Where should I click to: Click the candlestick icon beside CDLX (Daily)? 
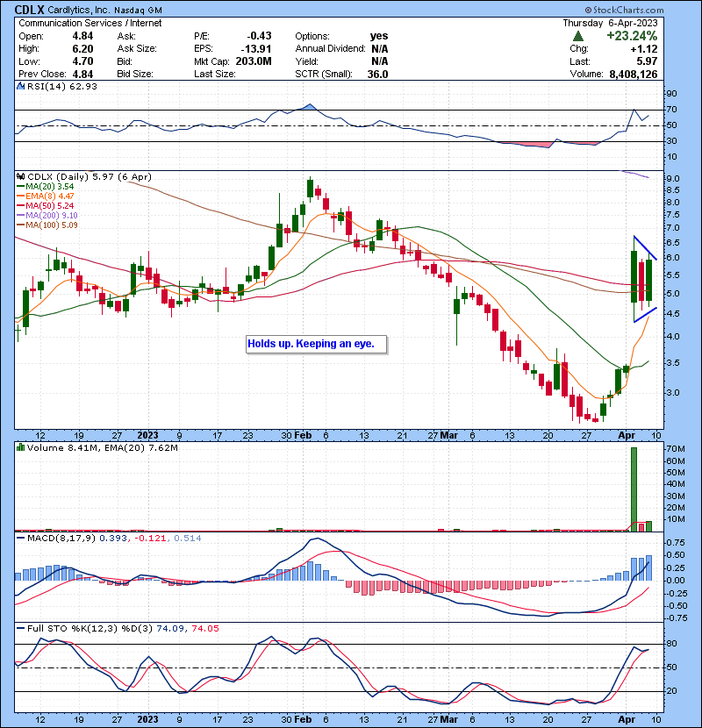[x=20, y=176]
